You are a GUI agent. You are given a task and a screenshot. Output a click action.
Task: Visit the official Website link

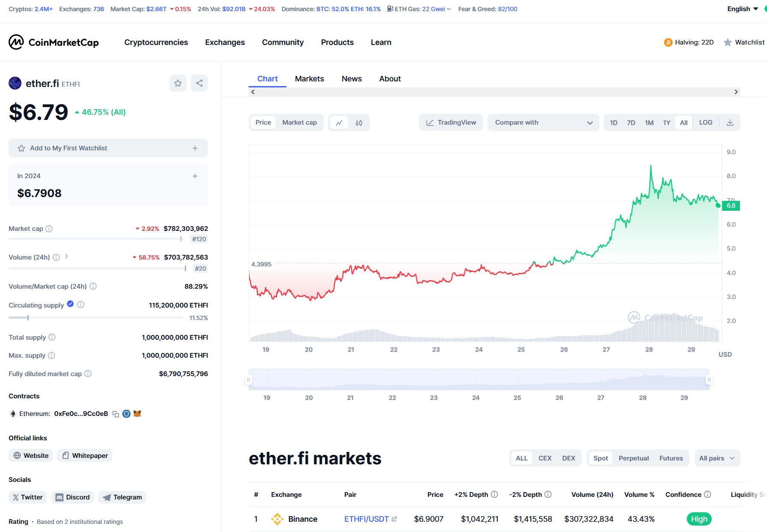click(x=30, y=455)
